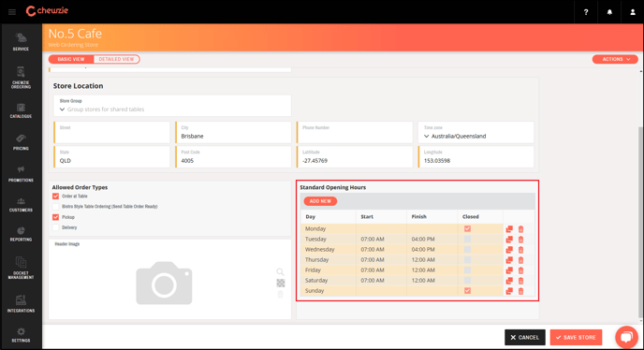Uncheck Closed for Sunday
Image resolution: width=644 pixels, height=350 pixels.
[x=467, y=291]
